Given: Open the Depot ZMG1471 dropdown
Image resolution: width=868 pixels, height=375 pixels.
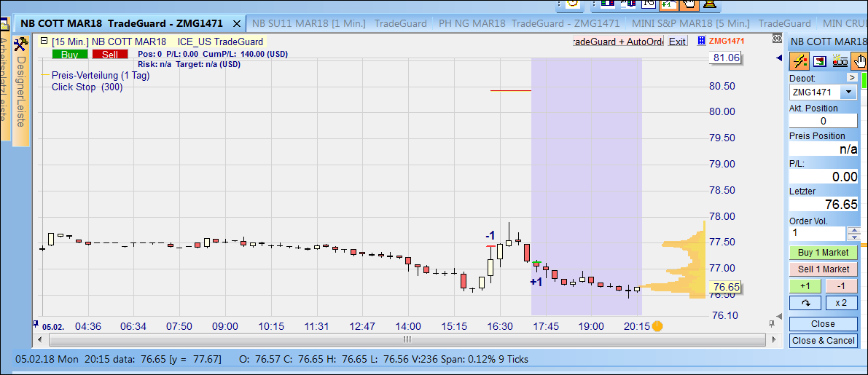Looking at the screenshot, I should tap(848, 92).
